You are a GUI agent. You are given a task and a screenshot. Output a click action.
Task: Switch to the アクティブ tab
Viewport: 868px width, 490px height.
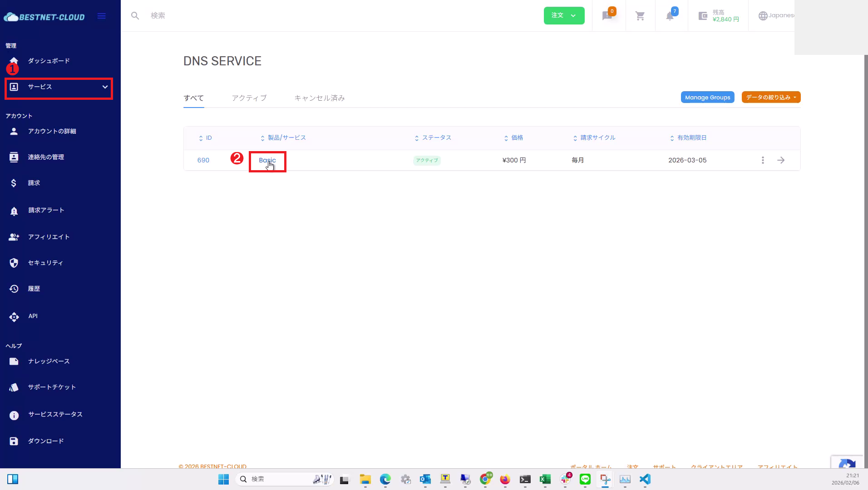coord(249,98)
